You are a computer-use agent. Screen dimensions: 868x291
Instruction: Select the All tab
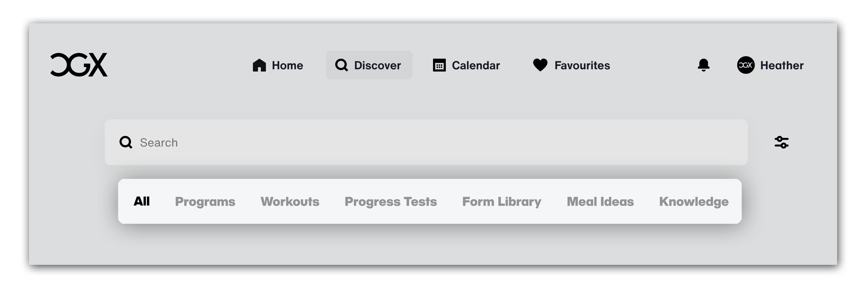tap(141, 201)
